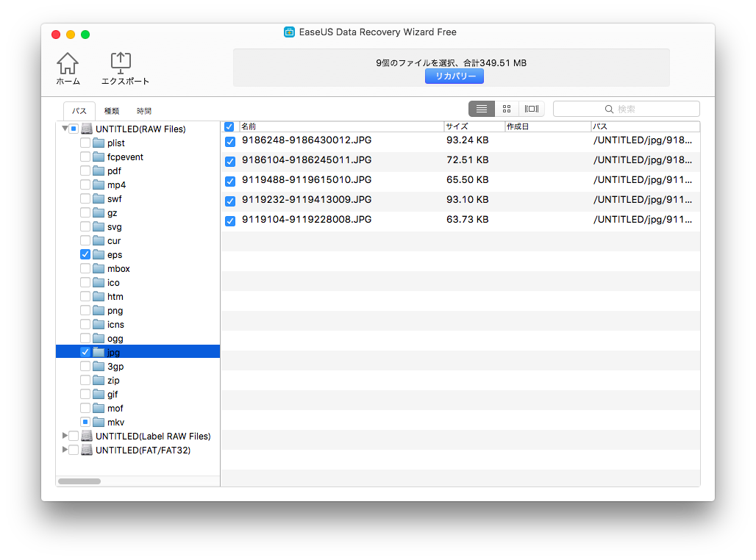Sort by 作成日 column header
The image size is (756, 560).
(548, 126)
